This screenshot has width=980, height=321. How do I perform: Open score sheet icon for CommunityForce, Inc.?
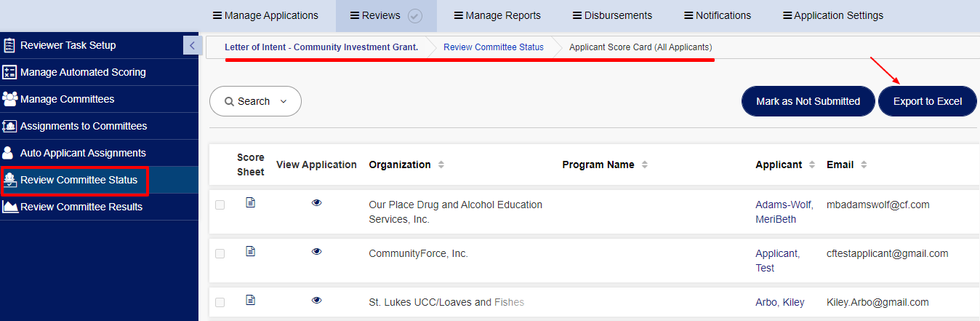251,251
